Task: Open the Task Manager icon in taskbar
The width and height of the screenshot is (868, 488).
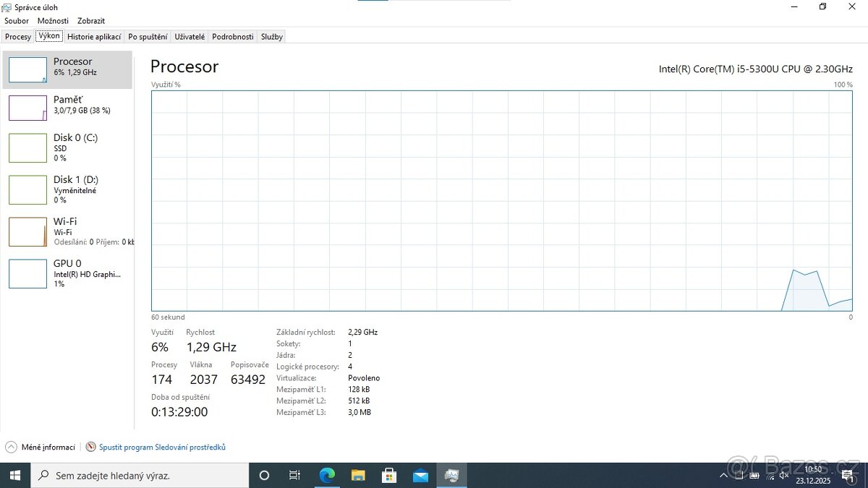Action: [x=452, y=475]
